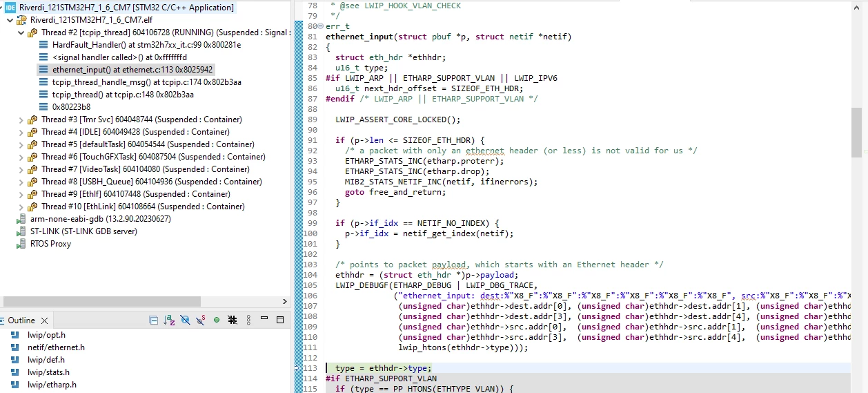Click HardFault_Handler stack frame icon

click(43, 45)
